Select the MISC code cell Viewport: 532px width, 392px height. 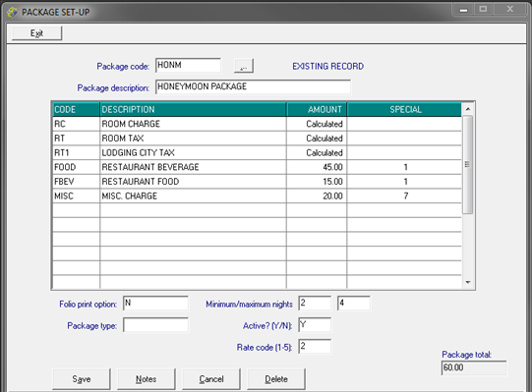tap(77, 196)
